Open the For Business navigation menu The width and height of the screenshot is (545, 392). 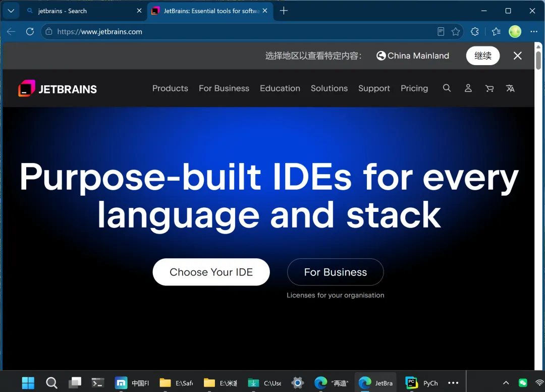coord(224,88)
